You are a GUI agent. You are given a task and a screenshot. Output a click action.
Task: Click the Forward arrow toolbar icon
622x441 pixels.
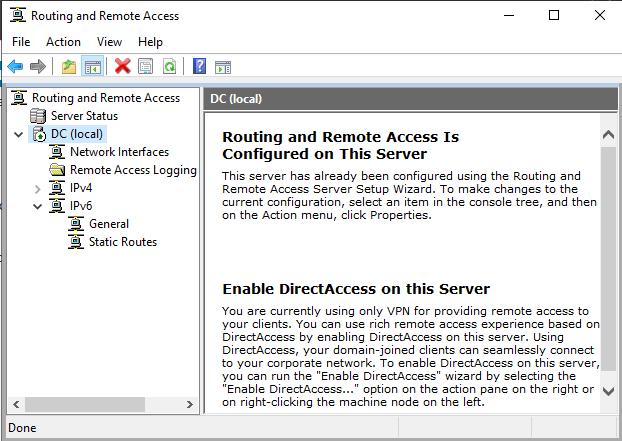[x=38, y=66]
